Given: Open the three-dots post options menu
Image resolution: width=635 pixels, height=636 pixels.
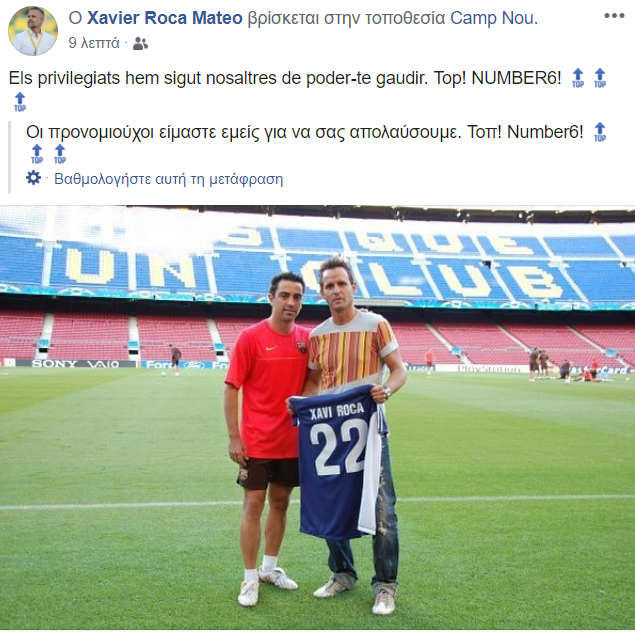Looking at the screenshot, I should tap(614, 16).
